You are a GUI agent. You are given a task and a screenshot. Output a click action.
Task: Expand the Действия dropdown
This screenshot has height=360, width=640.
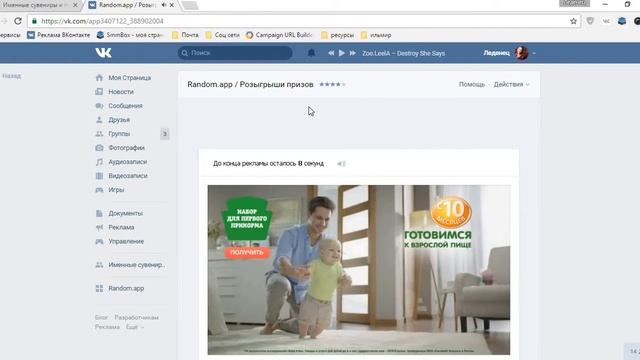(511, 84)
